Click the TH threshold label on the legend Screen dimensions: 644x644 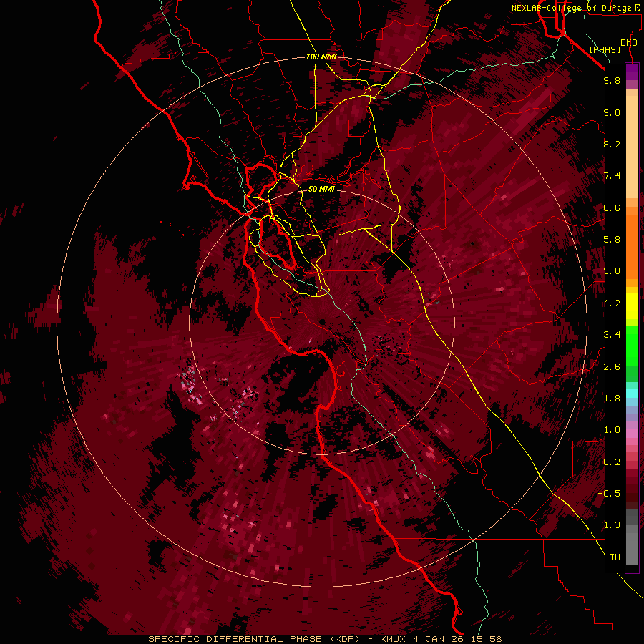point(615,557)
